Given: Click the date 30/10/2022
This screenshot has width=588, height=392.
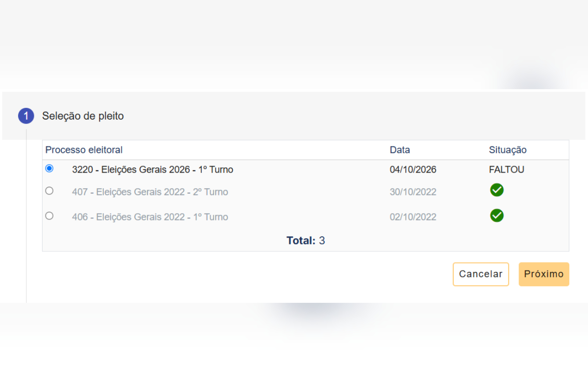Looking at the screenshot, I should click(413, 192).
